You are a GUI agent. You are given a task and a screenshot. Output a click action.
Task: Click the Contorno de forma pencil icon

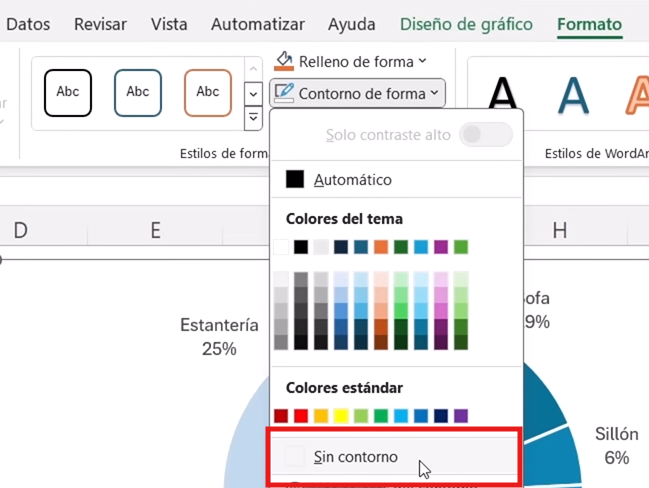tap(284, 93)
